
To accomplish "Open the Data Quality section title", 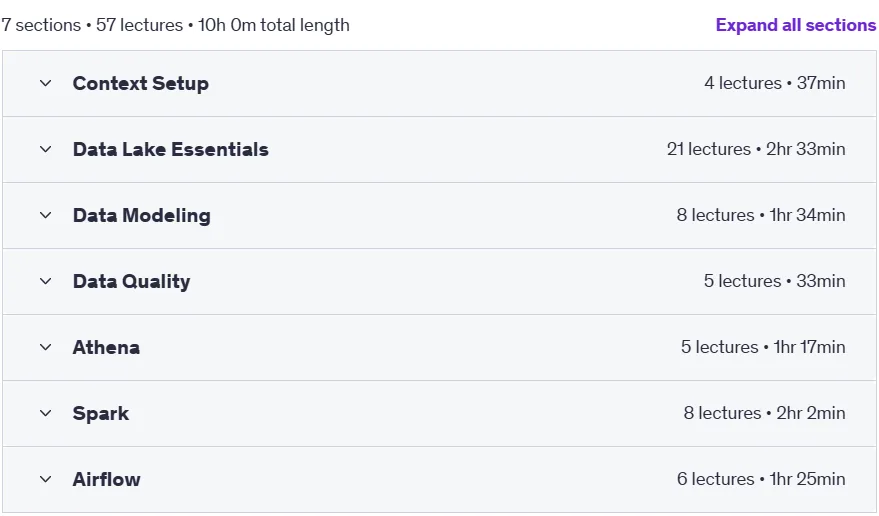I will click(x=132, y=282).
